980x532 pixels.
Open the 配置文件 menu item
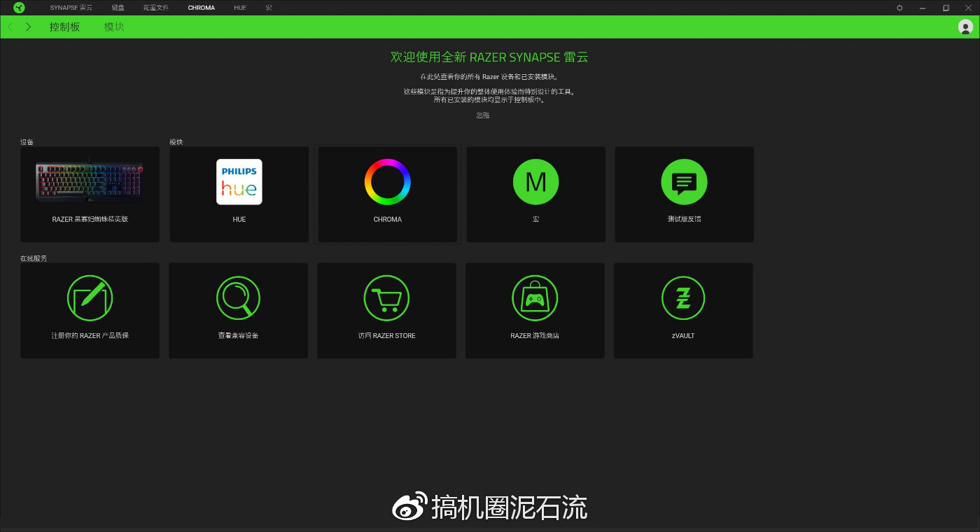(156, 8)
